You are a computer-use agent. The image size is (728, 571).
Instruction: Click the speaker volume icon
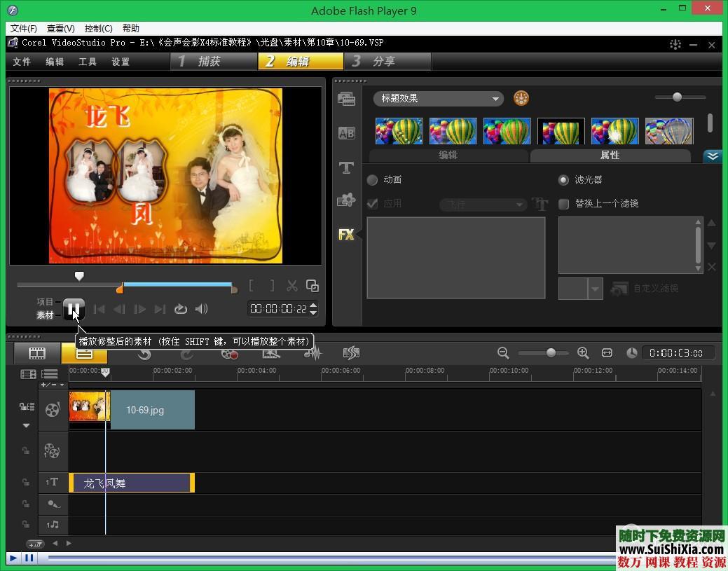pos(201,309)
